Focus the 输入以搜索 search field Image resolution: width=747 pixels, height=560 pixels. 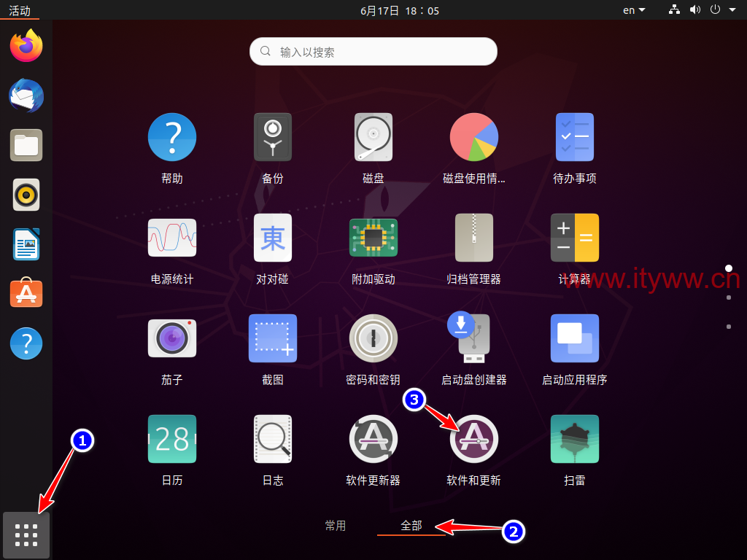[x=373, y=52]
